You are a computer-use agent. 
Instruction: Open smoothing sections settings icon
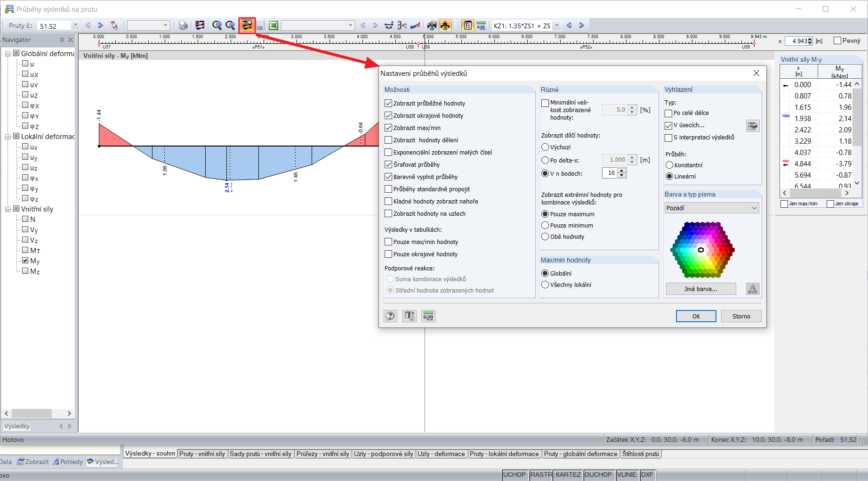[x=753, y=126]
